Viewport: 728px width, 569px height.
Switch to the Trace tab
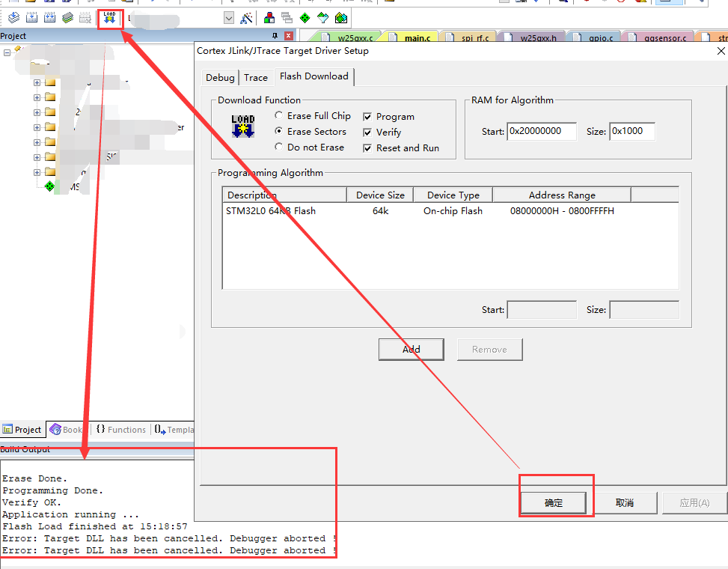point(256,78)
